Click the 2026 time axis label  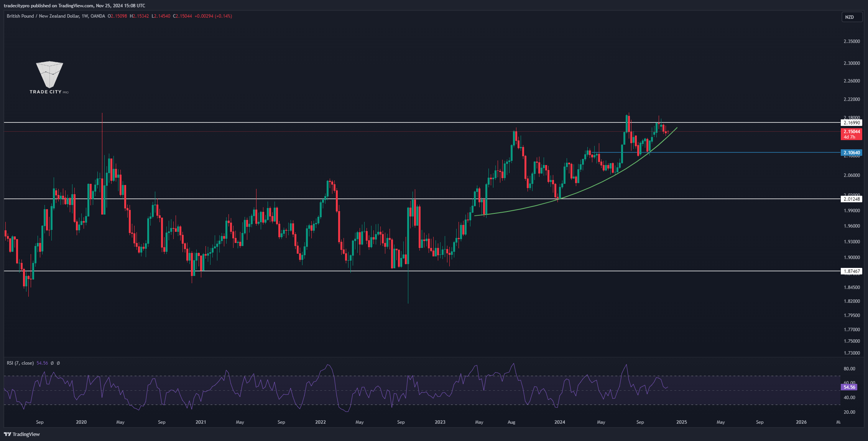(x=801, y=422)
